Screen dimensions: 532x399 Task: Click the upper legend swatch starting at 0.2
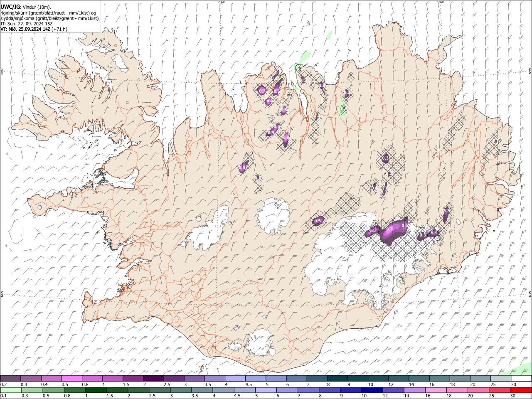point(11,378)
